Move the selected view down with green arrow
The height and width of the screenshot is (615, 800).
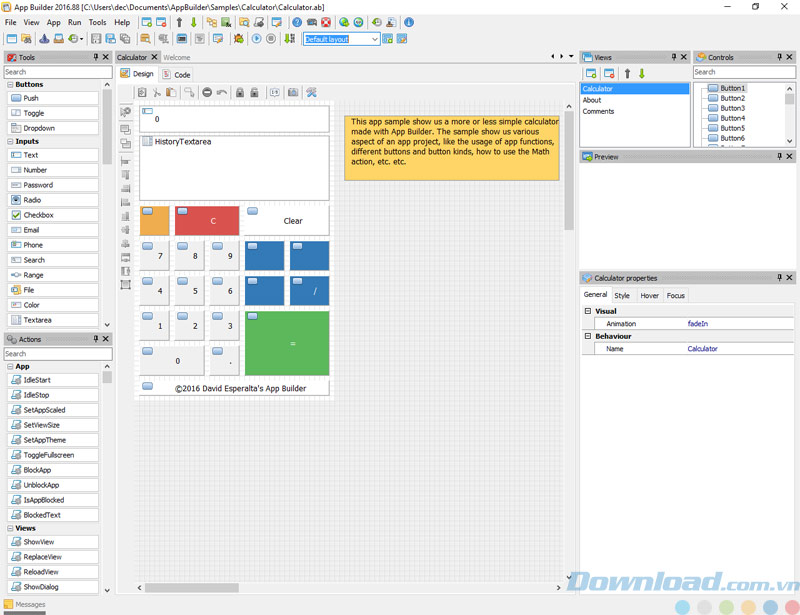coord(640,73)
